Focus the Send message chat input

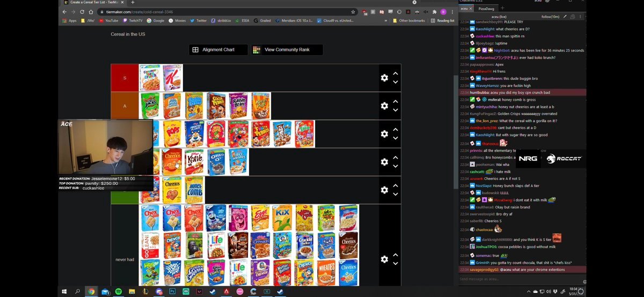click(522, 279)
